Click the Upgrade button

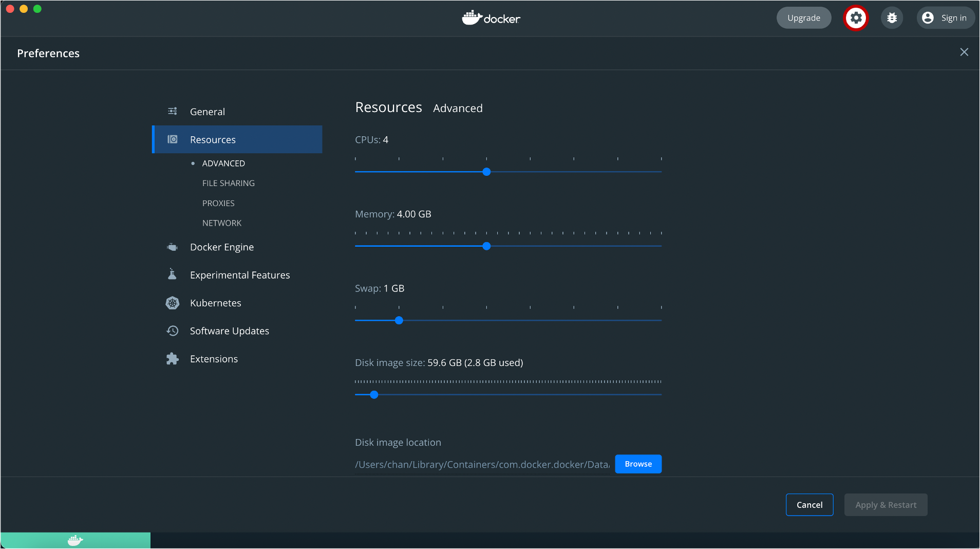pos(804,18)
